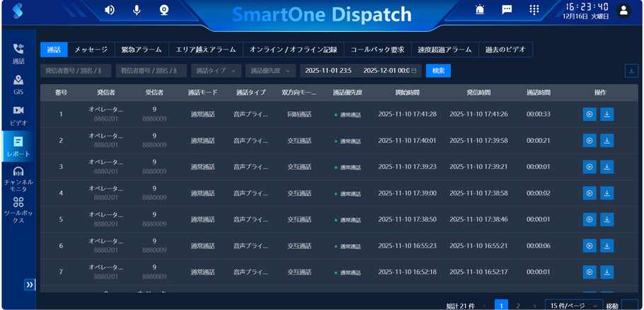Click the 着信者番号 input field
The image size is (644, 310).
coord(151,71)
